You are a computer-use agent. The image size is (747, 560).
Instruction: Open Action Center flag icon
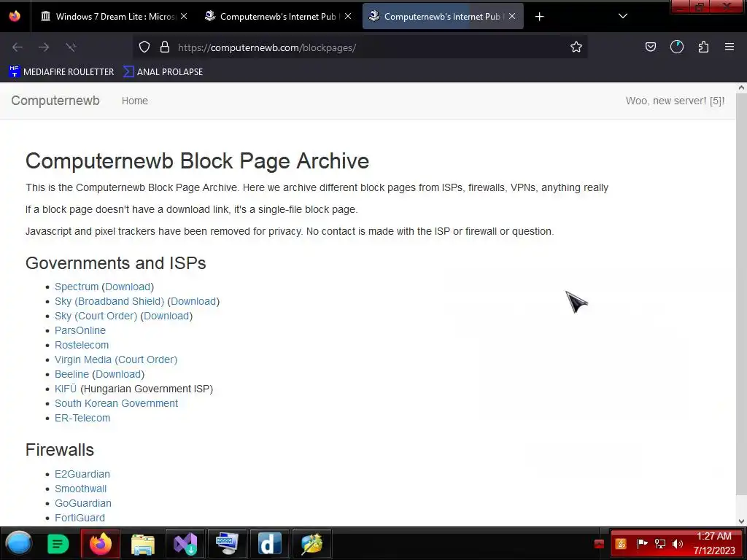(x=642, y=544)
